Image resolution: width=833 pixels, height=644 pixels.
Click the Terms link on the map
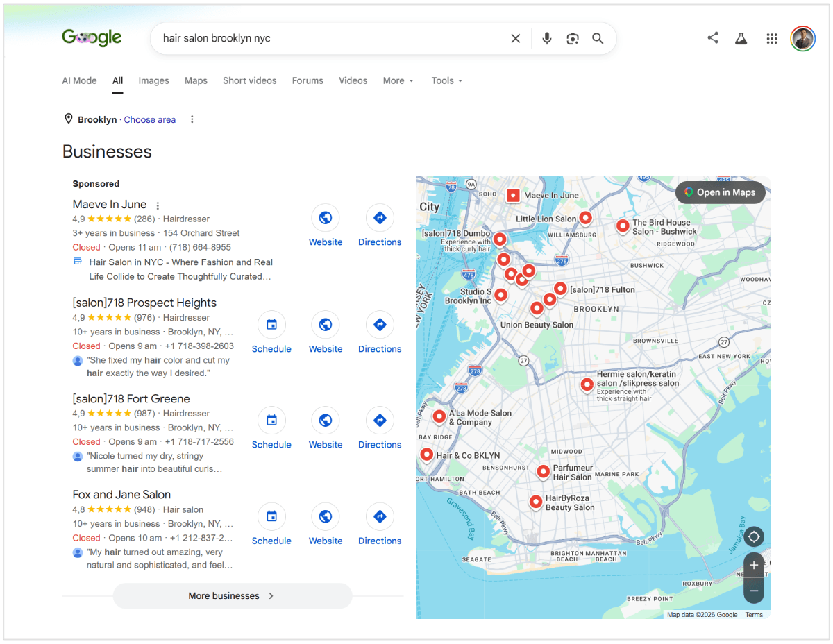tap(754, 615)
